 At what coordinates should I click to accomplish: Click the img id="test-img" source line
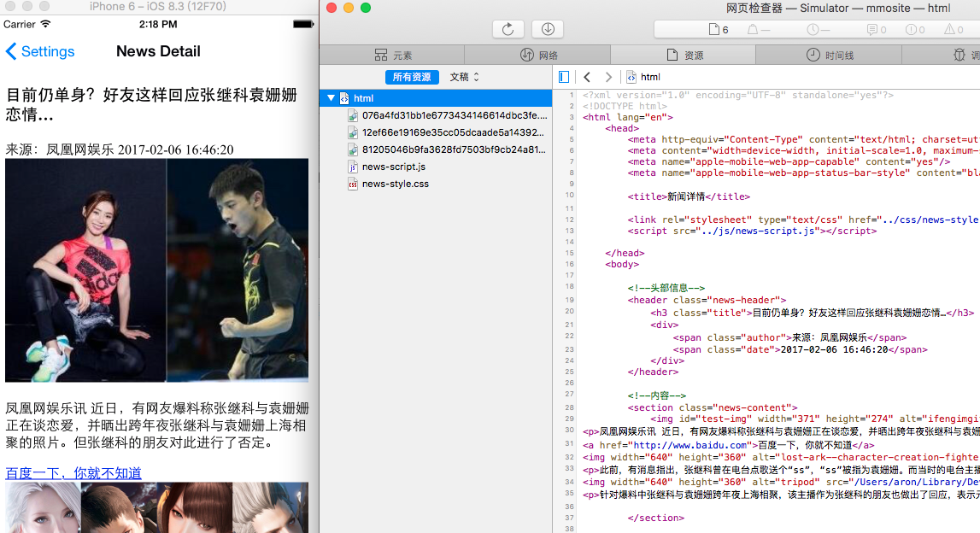pyautogui.click(x=814, y=419)
